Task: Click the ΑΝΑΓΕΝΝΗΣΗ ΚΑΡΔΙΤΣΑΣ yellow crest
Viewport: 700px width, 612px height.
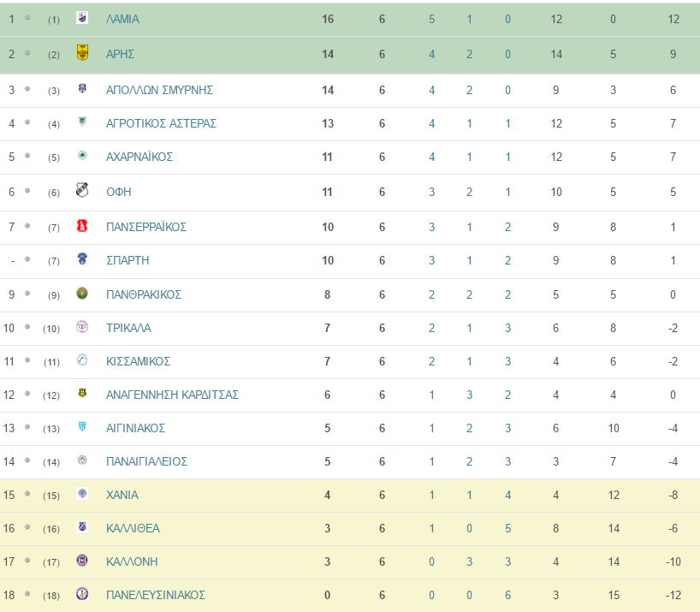Action: (x=82, y=393)
